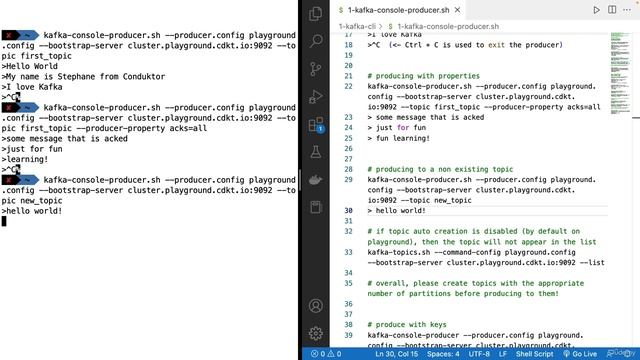Click line number 38 in the gutter
Image resolution: width=640 pixels, height=360 pixels.
point(348,324)
